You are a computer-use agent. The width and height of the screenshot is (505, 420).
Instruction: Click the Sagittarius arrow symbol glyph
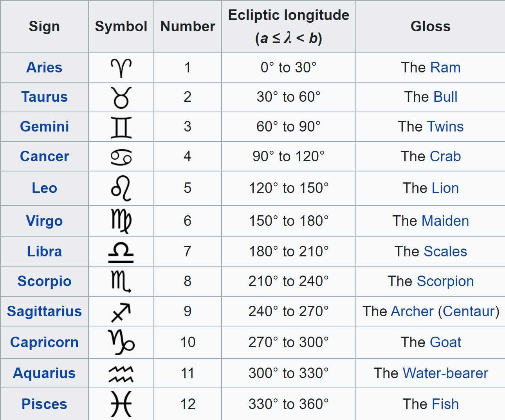tap(121, 312)
